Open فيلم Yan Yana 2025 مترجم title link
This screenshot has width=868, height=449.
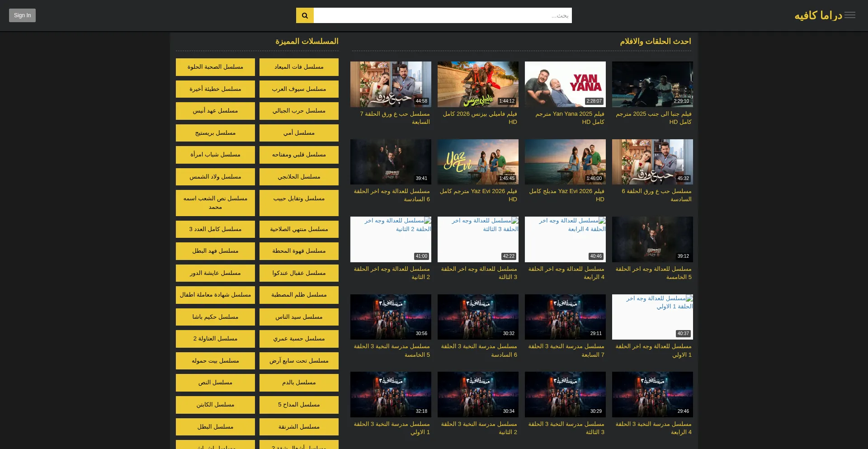570,118
